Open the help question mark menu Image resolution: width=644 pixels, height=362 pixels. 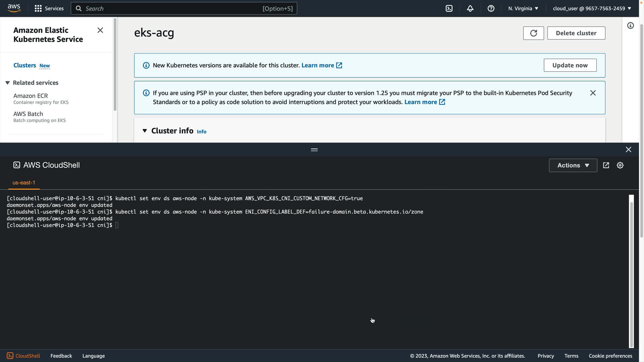click(x=491, y=8)
